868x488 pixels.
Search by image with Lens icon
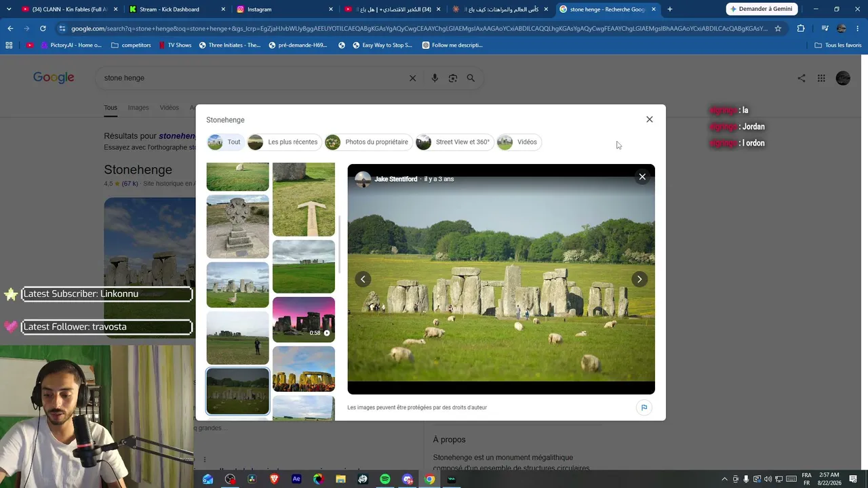coord(453,78)
